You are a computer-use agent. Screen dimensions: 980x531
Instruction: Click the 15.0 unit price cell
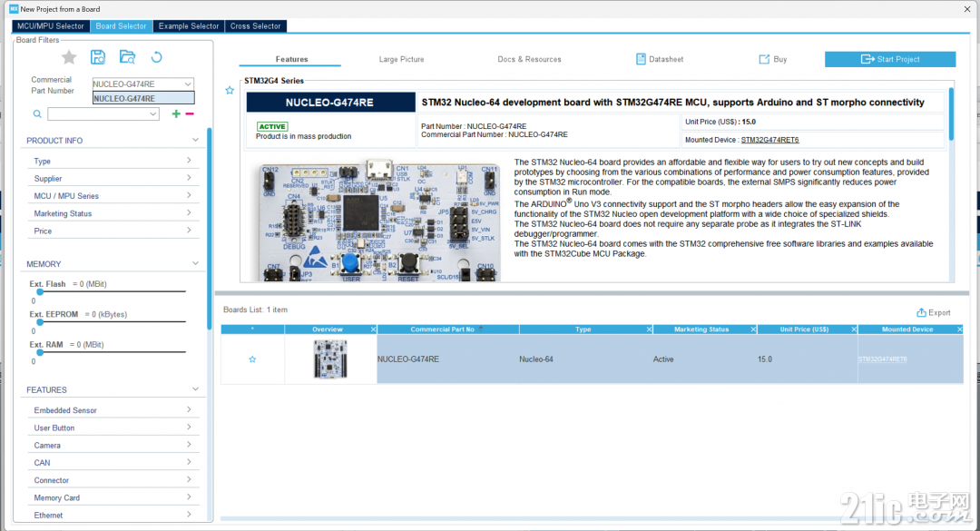click(764, 359)
